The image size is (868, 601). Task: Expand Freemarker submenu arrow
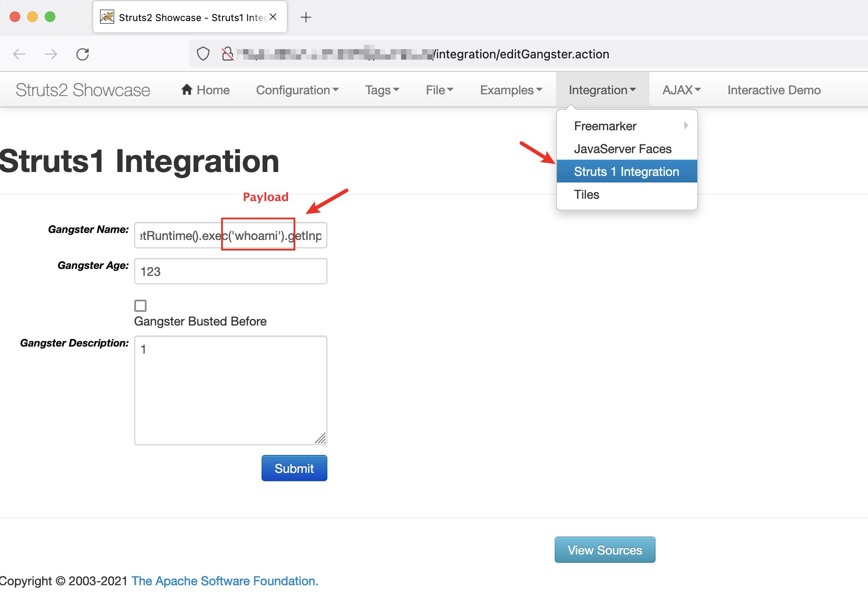coord(685,126)
